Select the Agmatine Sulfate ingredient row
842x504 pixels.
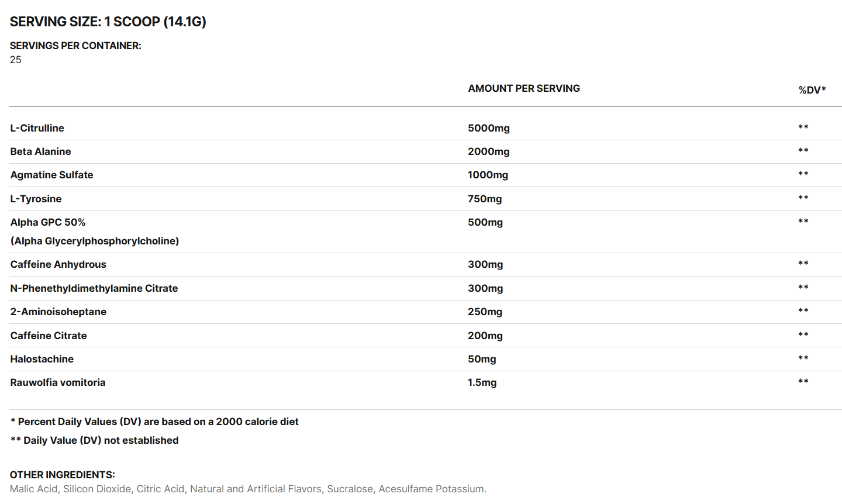pyautogui.click(x=51, y=175)
